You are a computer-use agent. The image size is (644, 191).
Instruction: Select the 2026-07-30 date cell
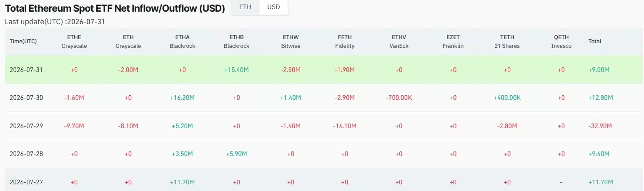click(26, 98)
